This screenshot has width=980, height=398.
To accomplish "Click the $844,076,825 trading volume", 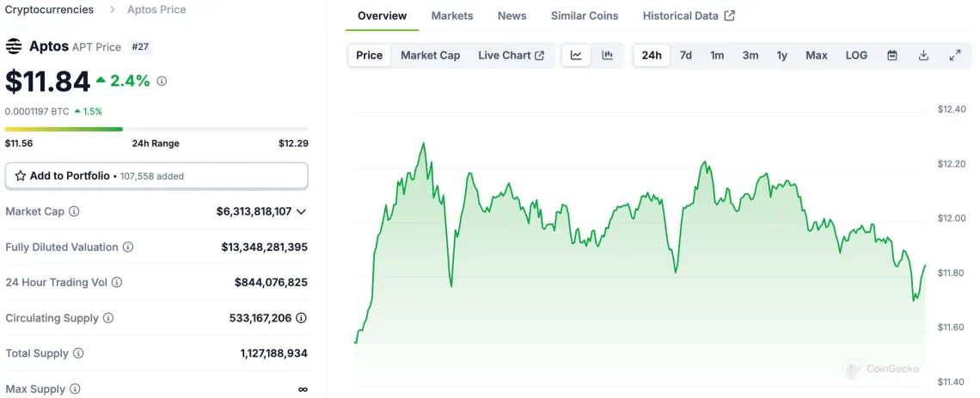I will 272,283.
